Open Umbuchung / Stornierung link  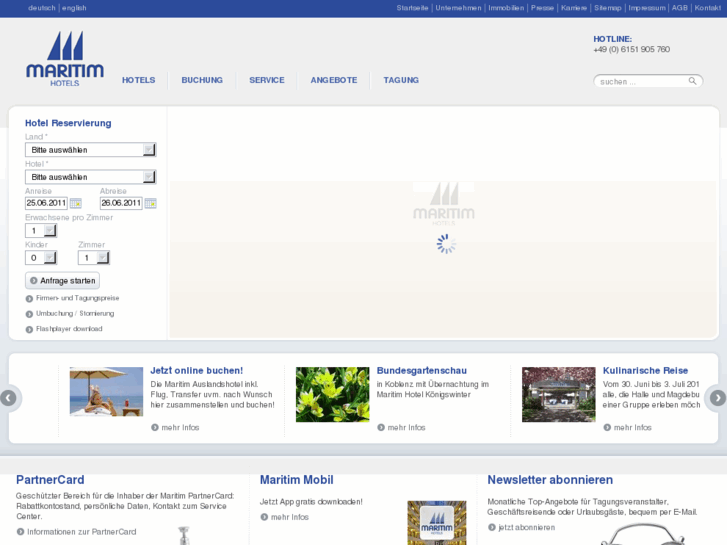pos(75,314)
